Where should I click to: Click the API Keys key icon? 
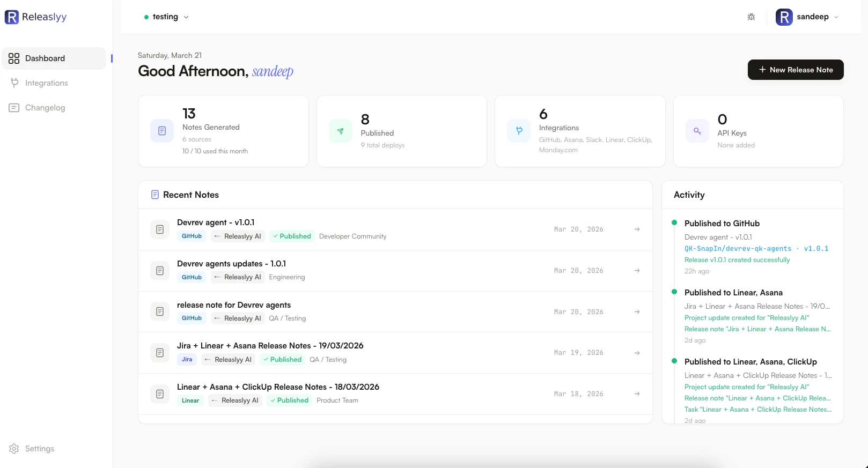[x=697, y=131]
